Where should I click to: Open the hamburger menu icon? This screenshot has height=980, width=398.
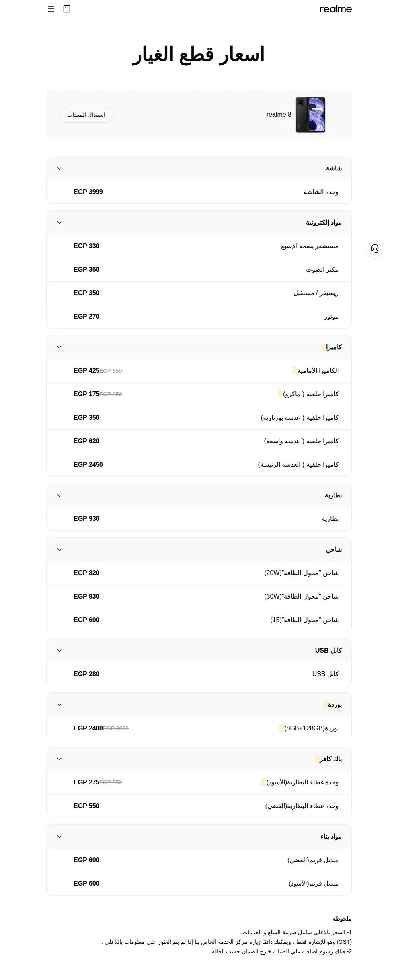(x=51, y=9)
